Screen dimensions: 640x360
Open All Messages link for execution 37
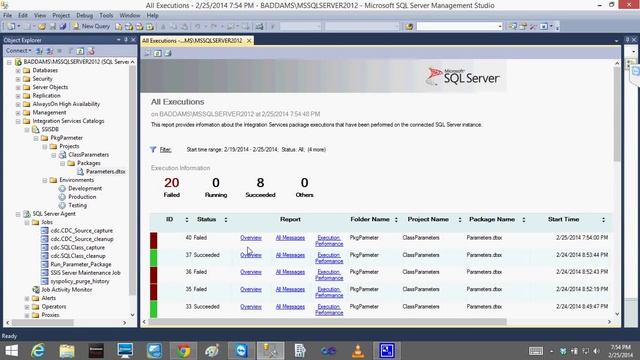point(290,255)
